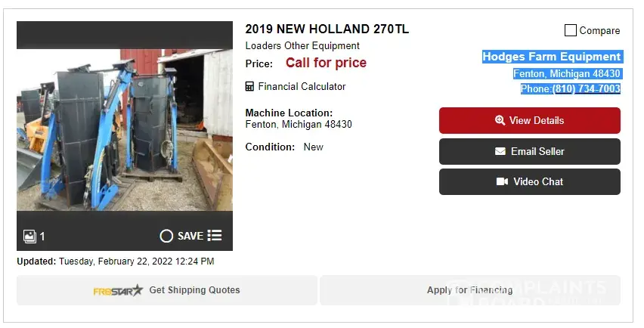Start a Video Chat with seller
Screen dimensions: 644x328
[529, 181]
